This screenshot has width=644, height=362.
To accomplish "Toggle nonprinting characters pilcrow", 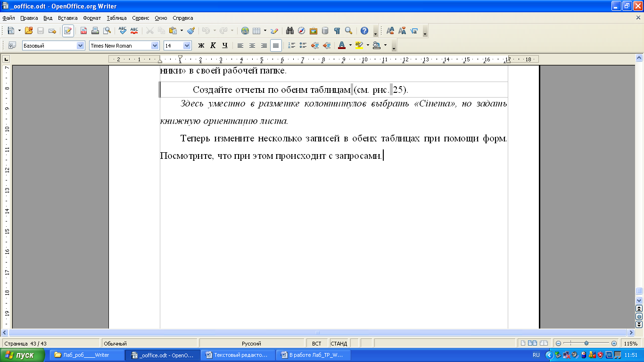I will [x=337, y=31].
